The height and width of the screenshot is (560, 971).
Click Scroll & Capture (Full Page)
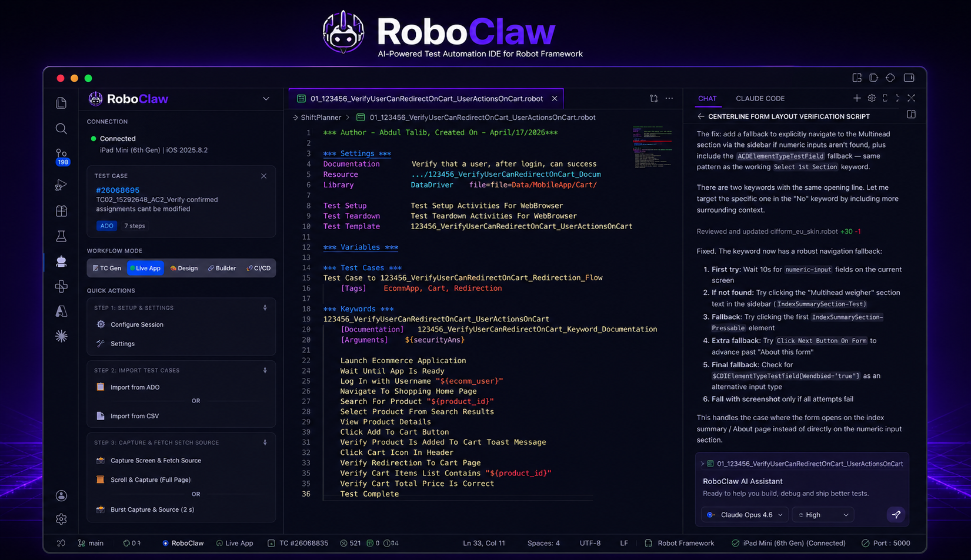pyautogui.click(x=151, y=479)
